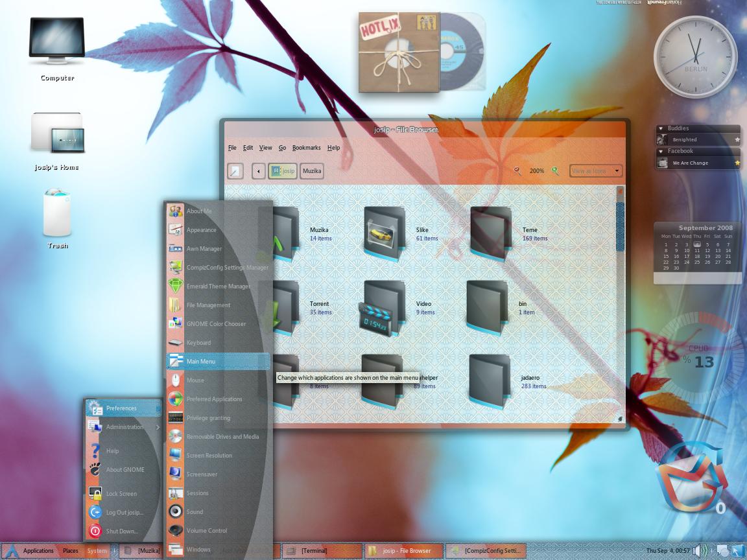The width and height of the screenshot is (747, 560).
Task: Open the View menu in File Browser
Action: (265, 148)
